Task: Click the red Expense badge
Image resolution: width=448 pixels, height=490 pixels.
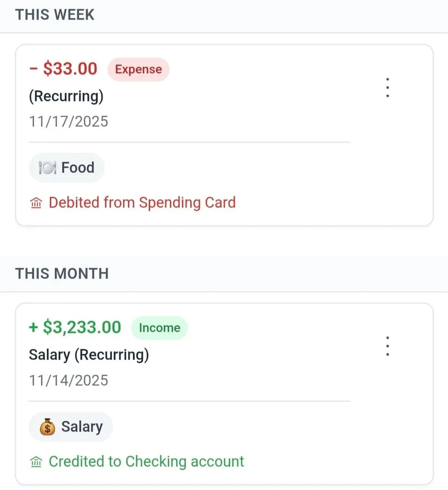Action: pyautogui.click(x=138, y=69)
